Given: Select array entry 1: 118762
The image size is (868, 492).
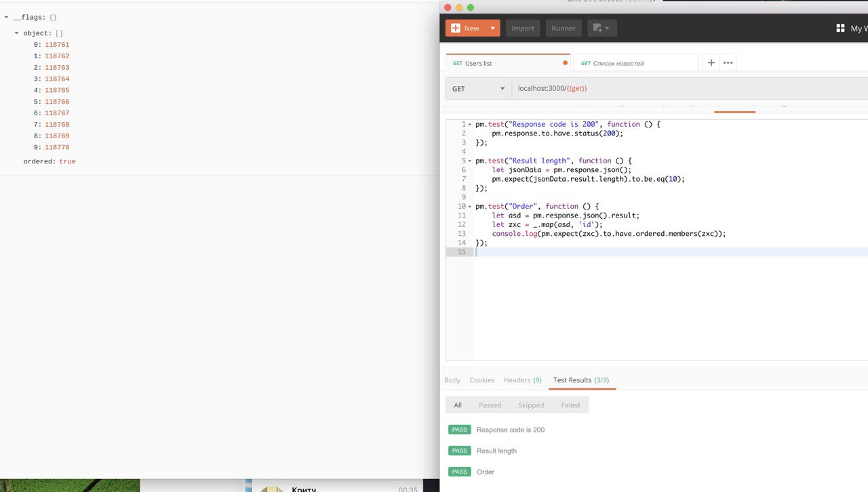Looking at the screenshot, I should point(52,56).
